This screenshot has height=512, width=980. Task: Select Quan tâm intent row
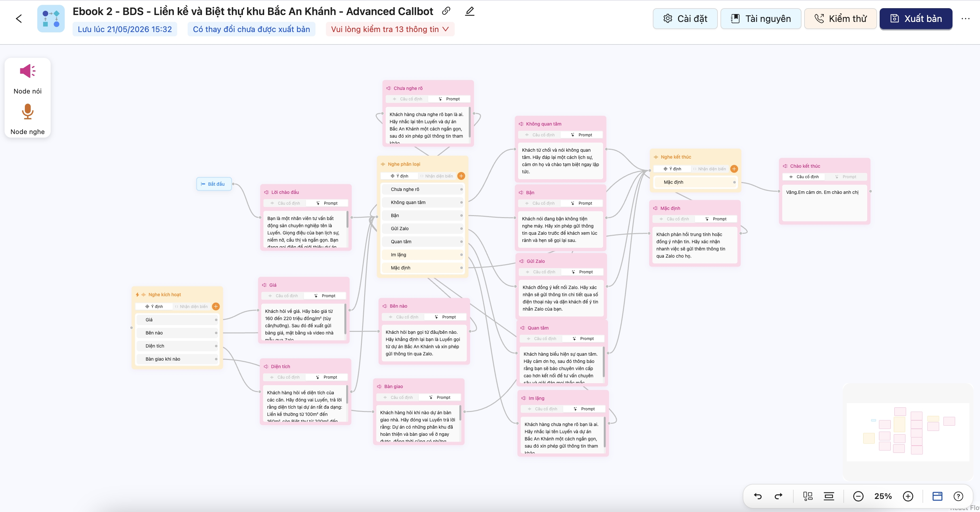pos(422,241)
